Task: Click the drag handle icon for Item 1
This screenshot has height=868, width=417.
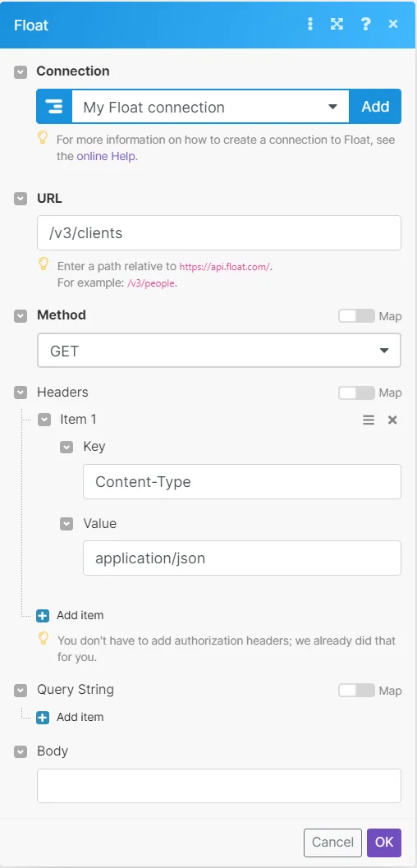Action: point(369,420)
